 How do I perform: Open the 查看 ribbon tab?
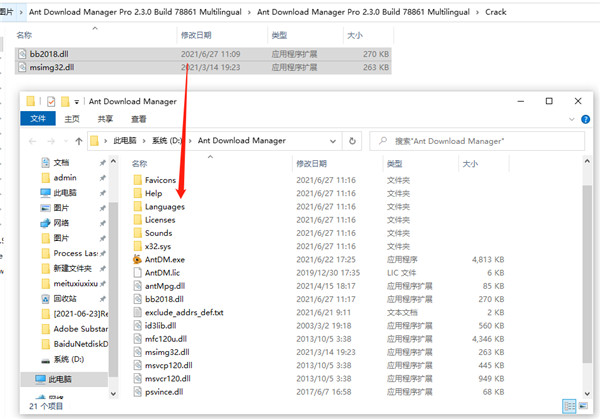[139, 119]
